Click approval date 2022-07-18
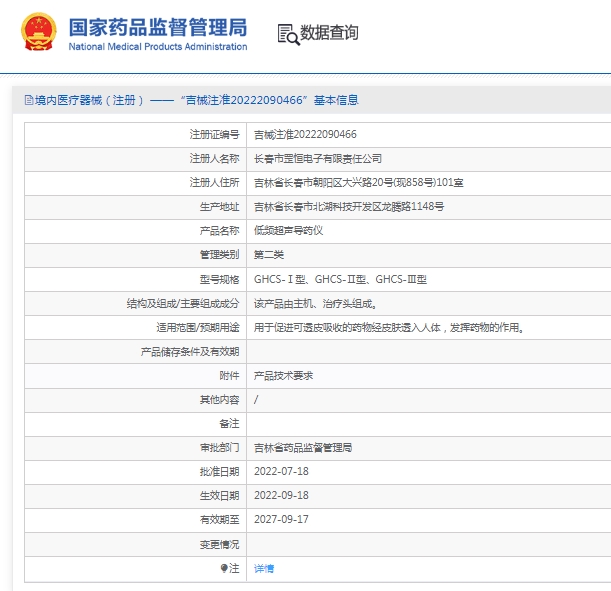The image size is (611, 591). (x=281, y=471)
